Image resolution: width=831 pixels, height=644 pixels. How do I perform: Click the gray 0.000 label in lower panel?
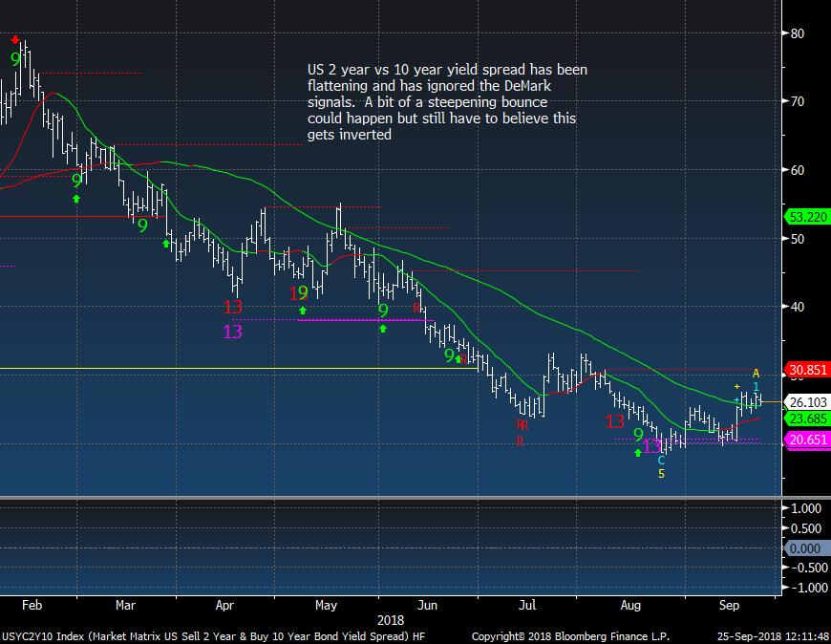805,548
